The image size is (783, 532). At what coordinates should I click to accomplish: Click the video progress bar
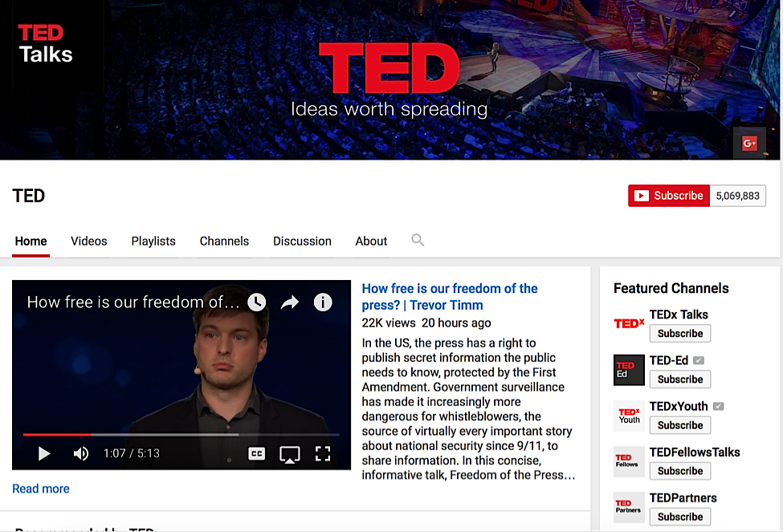[181, 435]
